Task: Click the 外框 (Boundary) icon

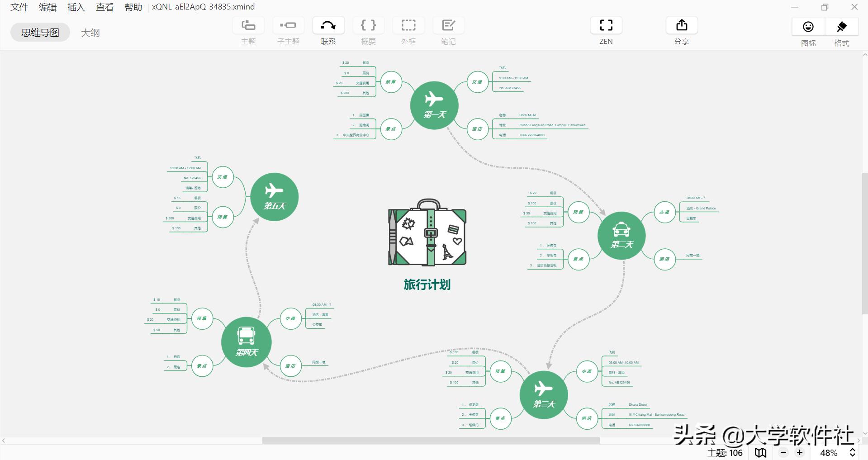Action: [x=408, y=25]
